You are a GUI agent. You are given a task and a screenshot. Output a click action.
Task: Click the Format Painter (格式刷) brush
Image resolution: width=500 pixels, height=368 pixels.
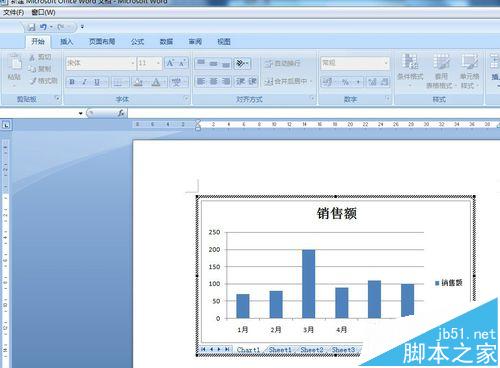[43, 81]
